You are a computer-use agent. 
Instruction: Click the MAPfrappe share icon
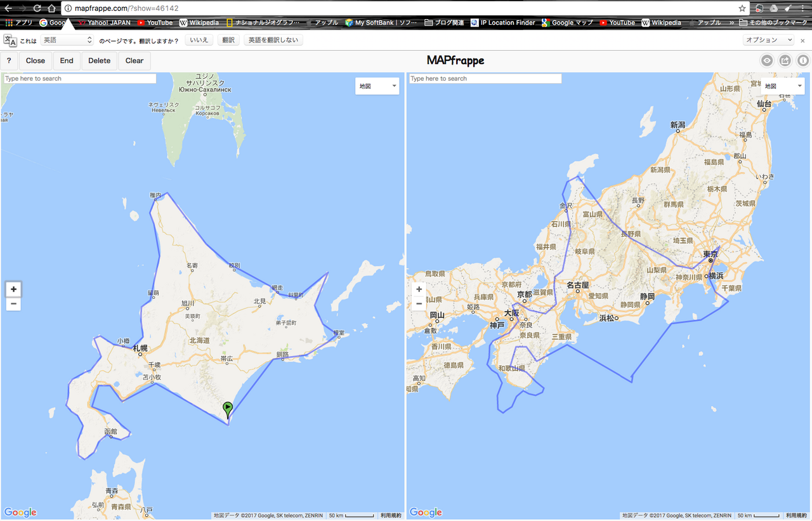[x=785, y=61]
